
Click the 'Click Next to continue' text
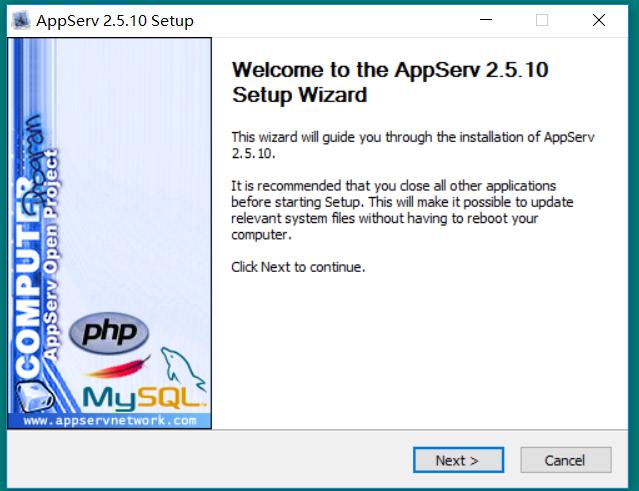[298, 267]
